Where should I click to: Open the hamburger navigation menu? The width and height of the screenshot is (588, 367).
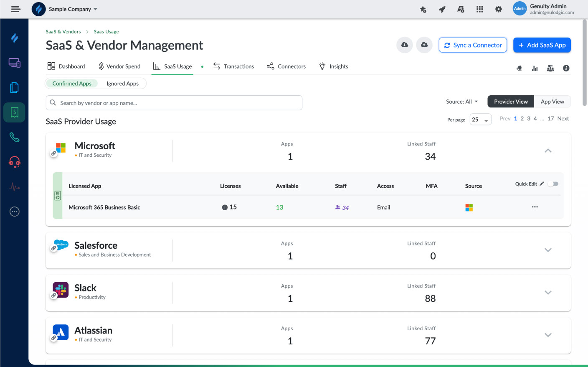(16, 9)
